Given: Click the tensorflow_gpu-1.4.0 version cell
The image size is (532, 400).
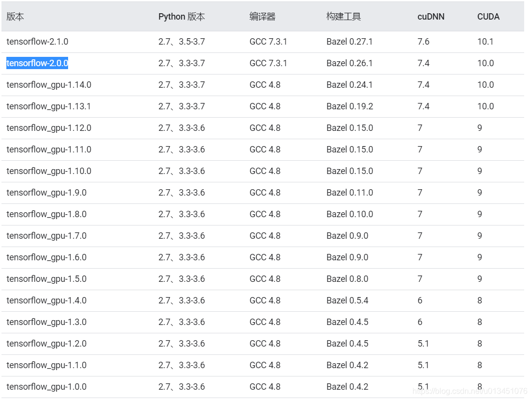Looking at the screenshot, I should click(x=47, y=300).
